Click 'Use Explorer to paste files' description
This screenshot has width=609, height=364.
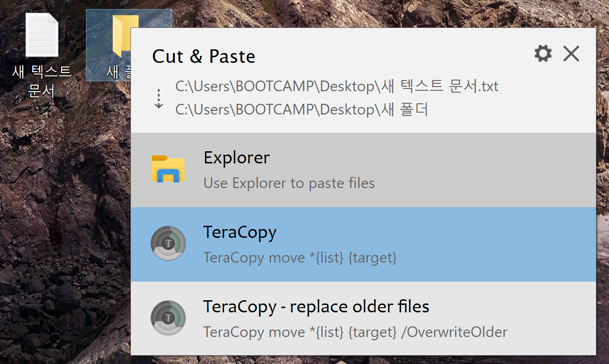pos(289,183)
